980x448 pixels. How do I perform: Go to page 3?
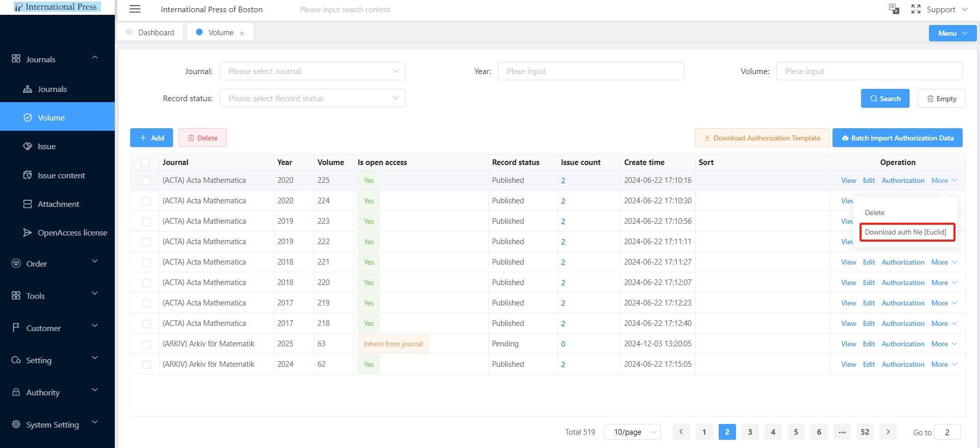[750, 432]
